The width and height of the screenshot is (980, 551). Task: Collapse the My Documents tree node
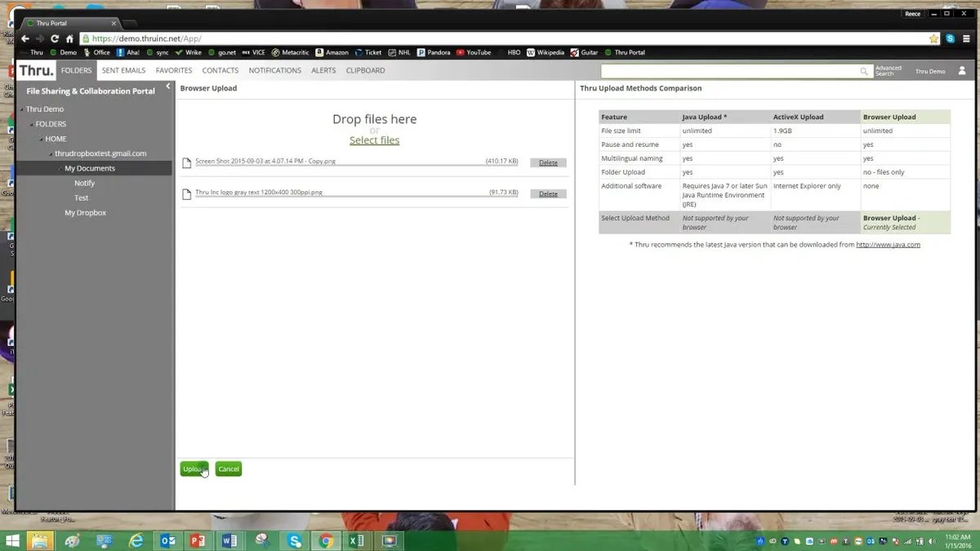point(61,168)
